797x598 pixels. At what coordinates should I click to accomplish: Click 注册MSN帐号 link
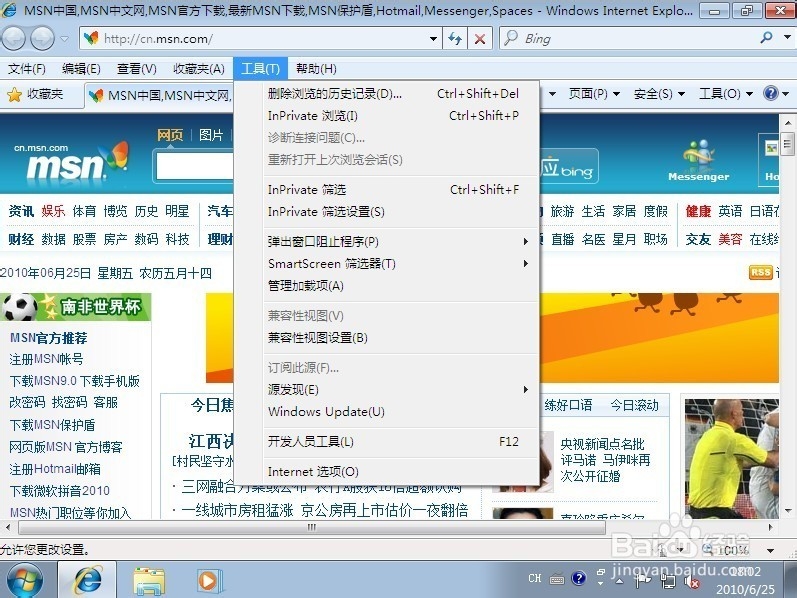(46, 359)
